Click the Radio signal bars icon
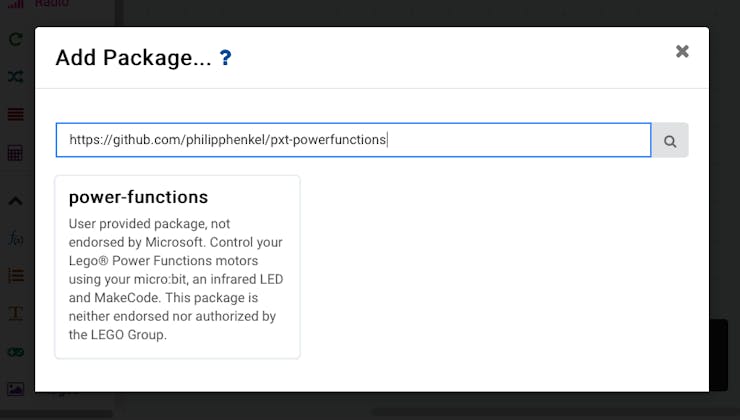This screenshot has width=740, height=420. [x=16, y=4]
